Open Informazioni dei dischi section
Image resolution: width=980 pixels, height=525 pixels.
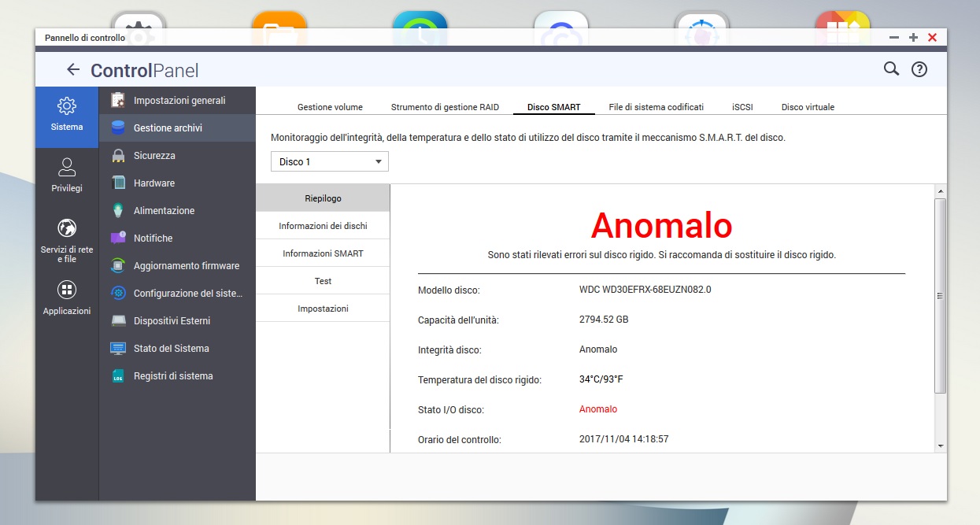point(323,226)
